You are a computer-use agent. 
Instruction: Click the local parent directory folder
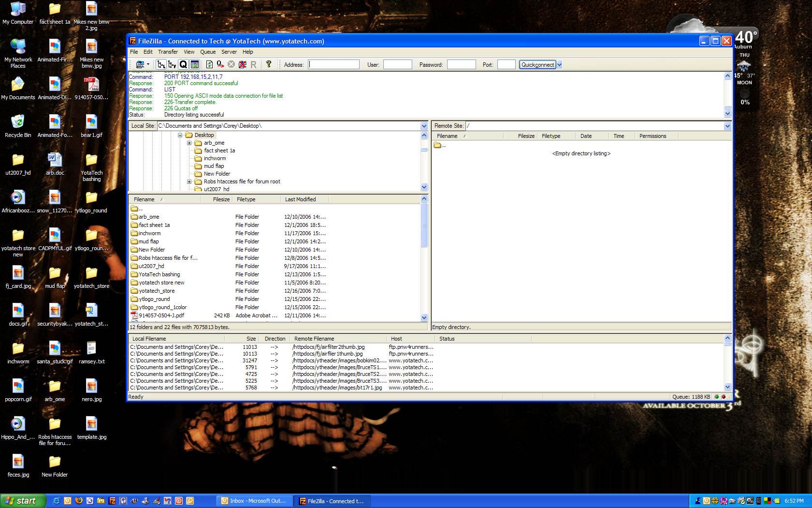tap(137, 209)
